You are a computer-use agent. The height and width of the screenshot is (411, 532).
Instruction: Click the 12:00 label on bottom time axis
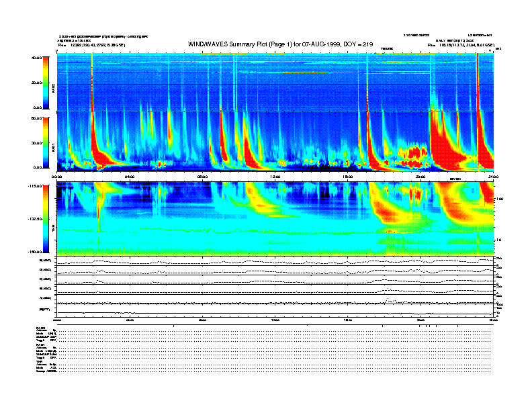275,320
